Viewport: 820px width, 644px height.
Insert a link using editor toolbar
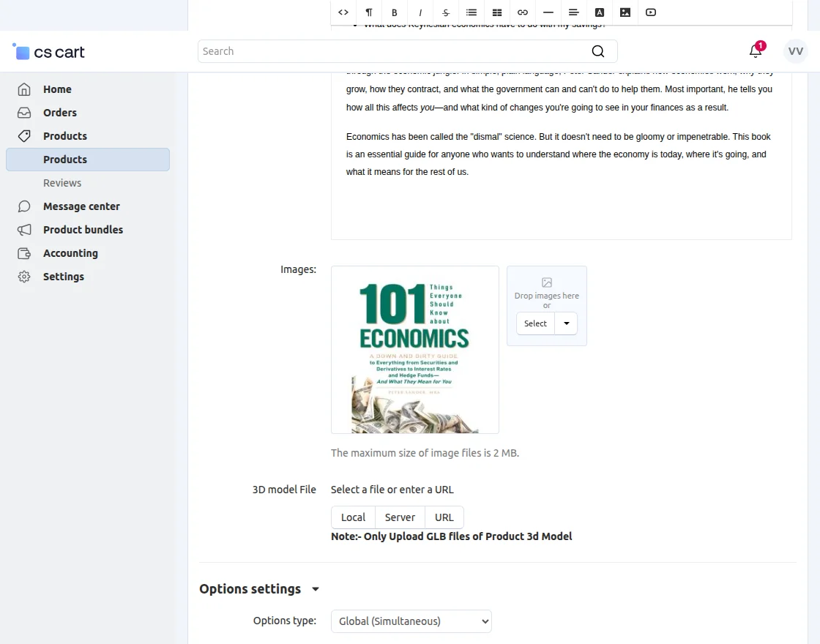(523, 12)
